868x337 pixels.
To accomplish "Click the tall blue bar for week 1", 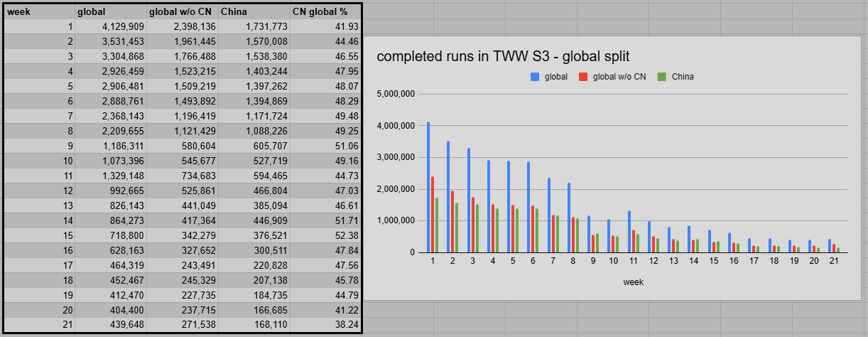I will pyautogui.click(x=428, y=188).
